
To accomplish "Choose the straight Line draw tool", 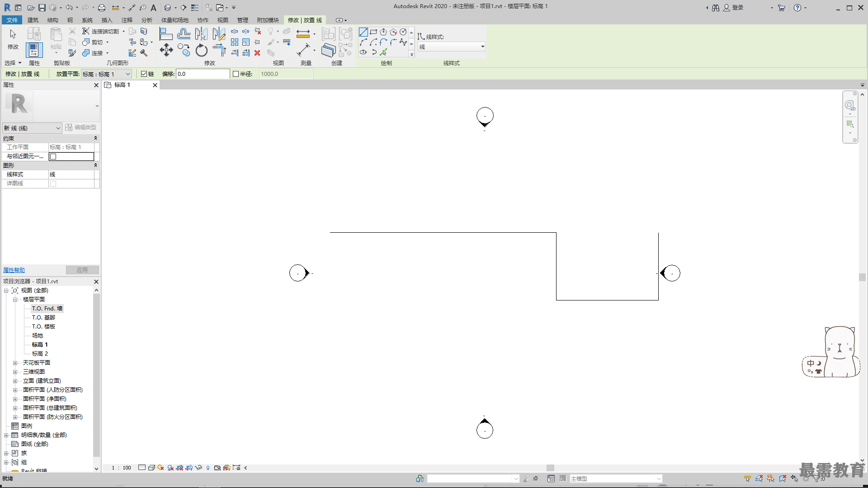I will click(363, 32).
